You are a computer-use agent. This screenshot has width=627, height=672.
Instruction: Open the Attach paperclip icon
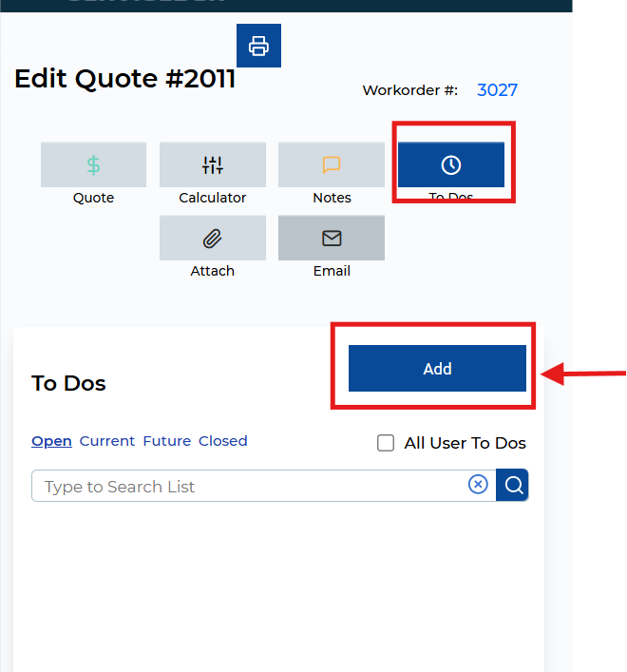(213, 238)
